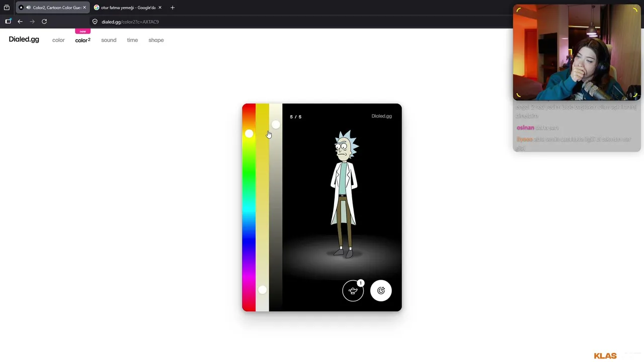Image resolution: width=644 pixels, height=362 pixels.
Task: Click the shield icon in address bar
Action: [95, 22]
